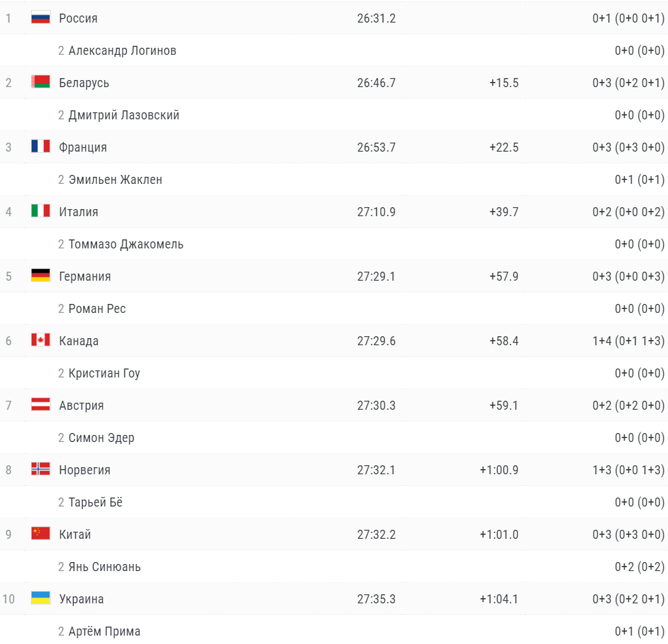Screen dimensions: 668x644
Task: Select the Россия team name
Action: [78, 18]
